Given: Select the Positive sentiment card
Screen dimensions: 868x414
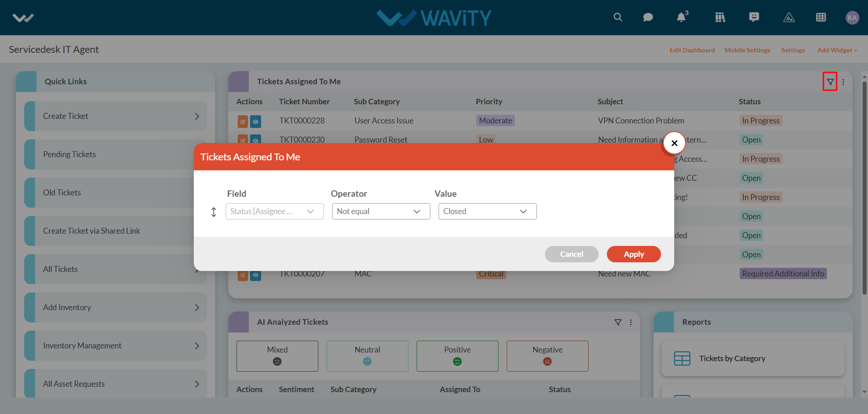Looking at the screenshot, I should click(x=458, y=356).
